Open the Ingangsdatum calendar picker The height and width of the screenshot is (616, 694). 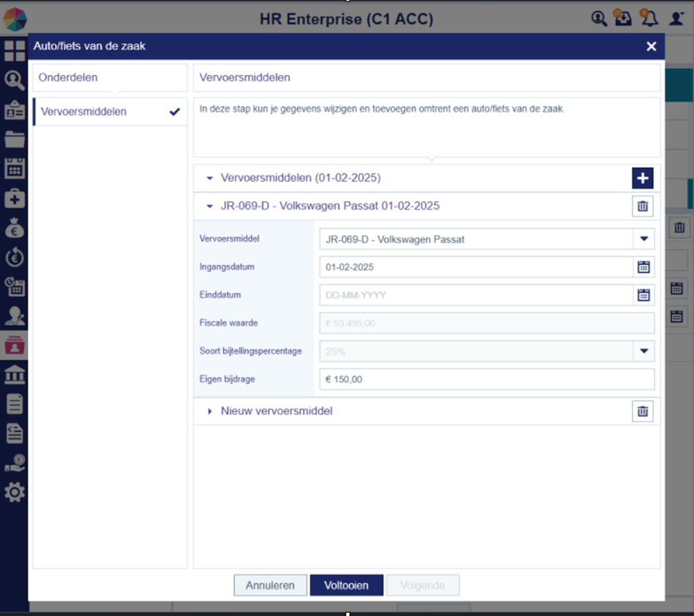643,267
